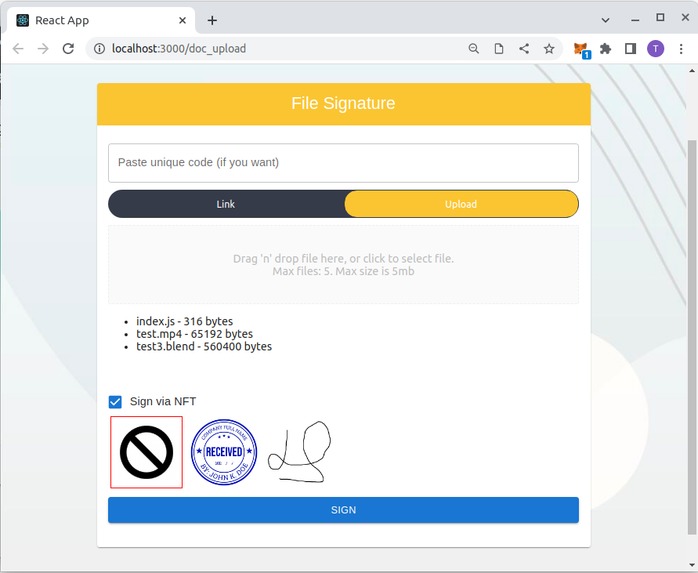Select the handwritten signature NFT thumbnail

click(x=299, y=452)
